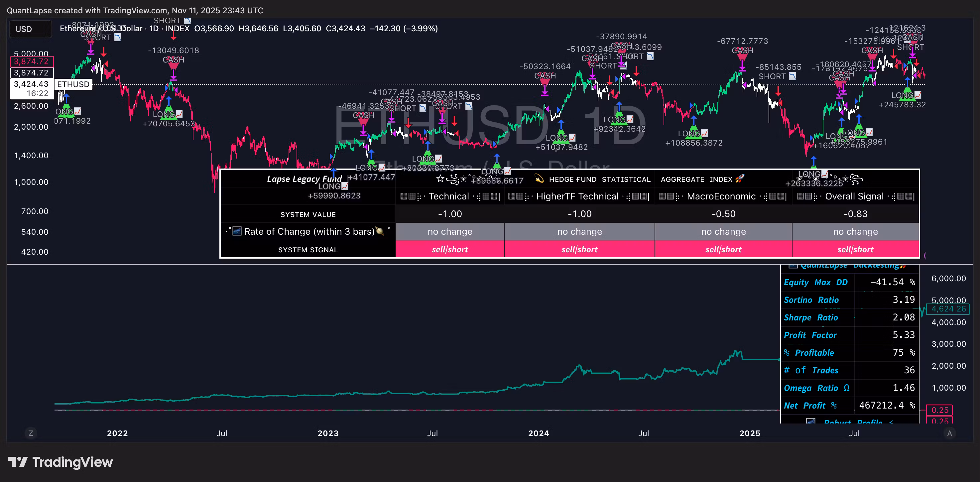The image size is (980, 482).
Task: Click the TradingView logo
Action: click(x=61, y=462)
